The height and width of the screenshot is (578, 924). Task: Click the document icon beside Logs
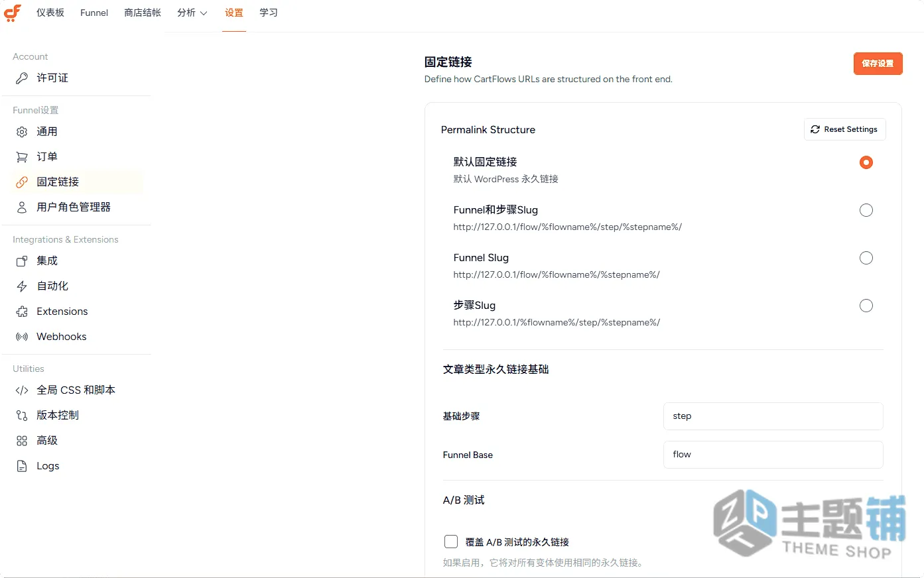22,466
